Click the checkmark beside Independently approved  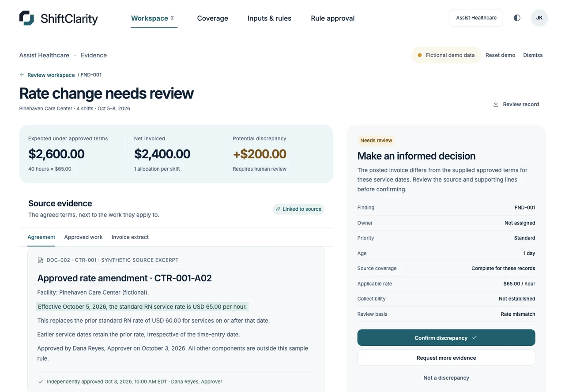(x=41, y=381)
